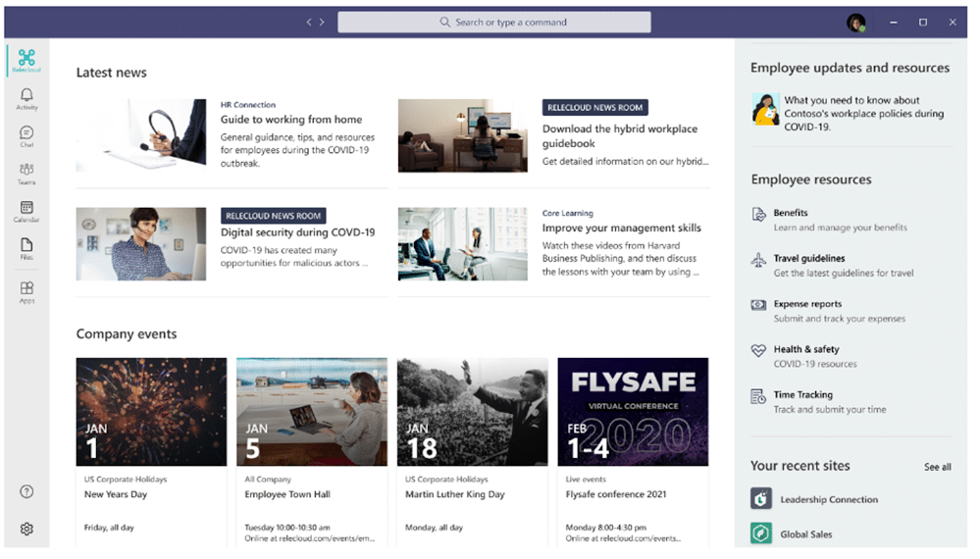Open Contoso's workplace policies COVID-19 update

(x=863, y=113)
